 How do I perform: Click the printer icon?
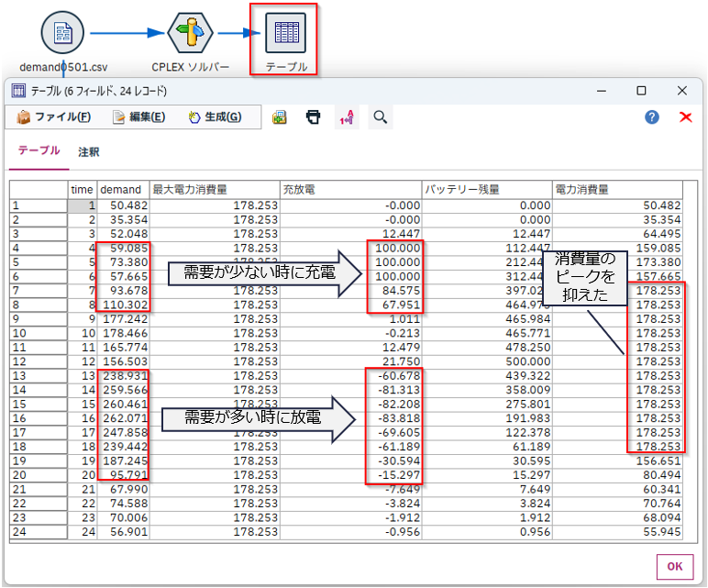pyautogui.click(x=314, y=117)
